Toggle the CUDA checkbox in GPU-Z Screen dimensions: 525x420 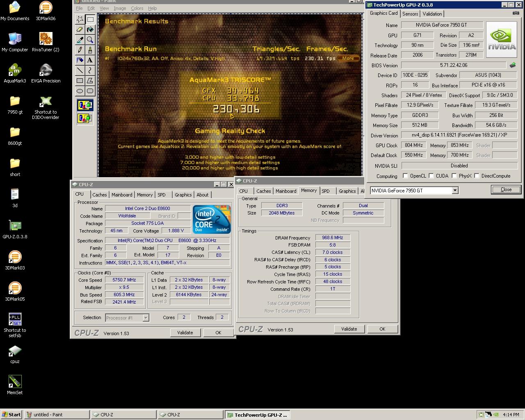pyautogui.click(x=431, y=176)
